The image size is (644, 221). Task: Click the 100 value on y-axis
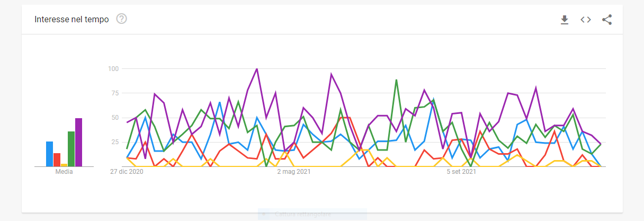point(113,69)
